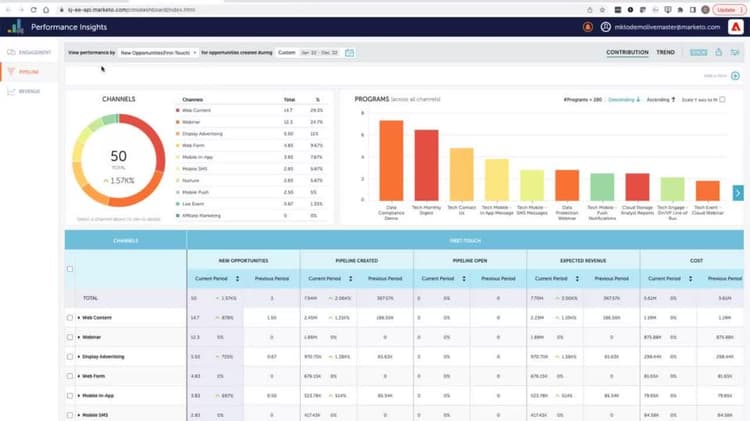This screenshot has height=421, width=750.
Task: Click the red Tech Monthly Digest bar
Action: click(x=426, y=165)
